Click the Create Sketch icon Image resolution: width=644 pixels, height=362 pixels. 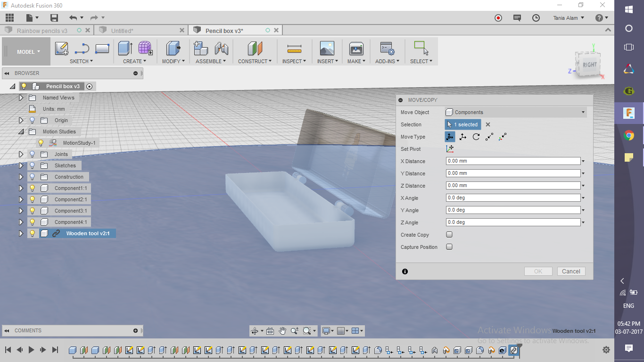(62, 49)
